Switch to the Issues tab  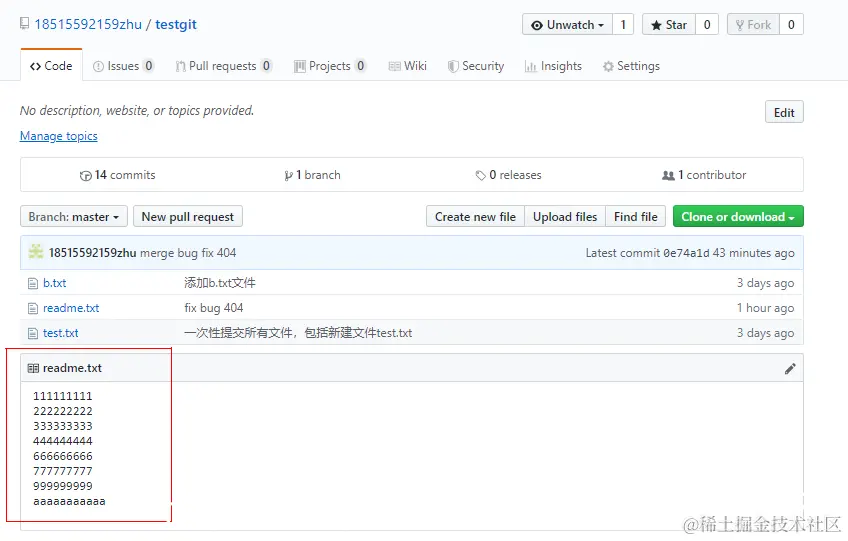point(123,66)
